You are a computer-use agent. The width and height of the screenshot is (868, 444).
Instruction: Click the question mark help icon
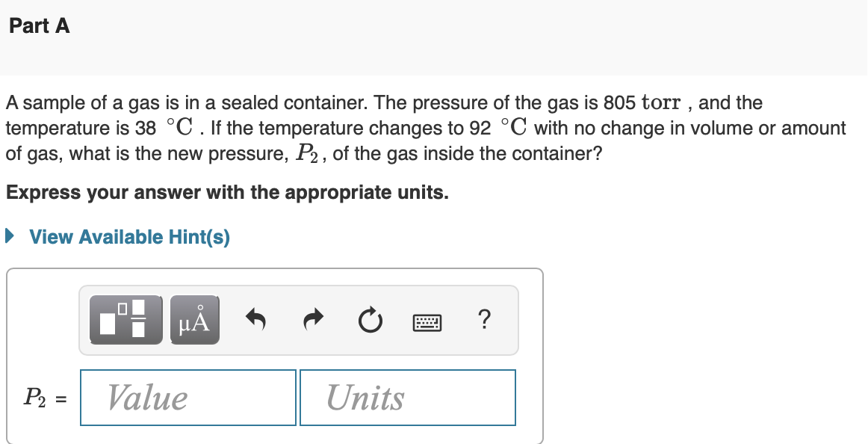tap(484, 320)
